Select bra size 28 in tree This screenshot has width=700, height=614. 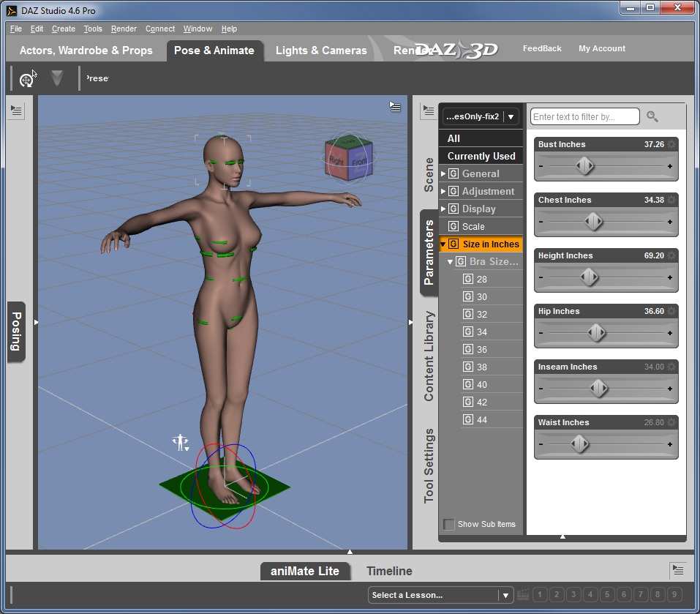(x=491, y=279)
